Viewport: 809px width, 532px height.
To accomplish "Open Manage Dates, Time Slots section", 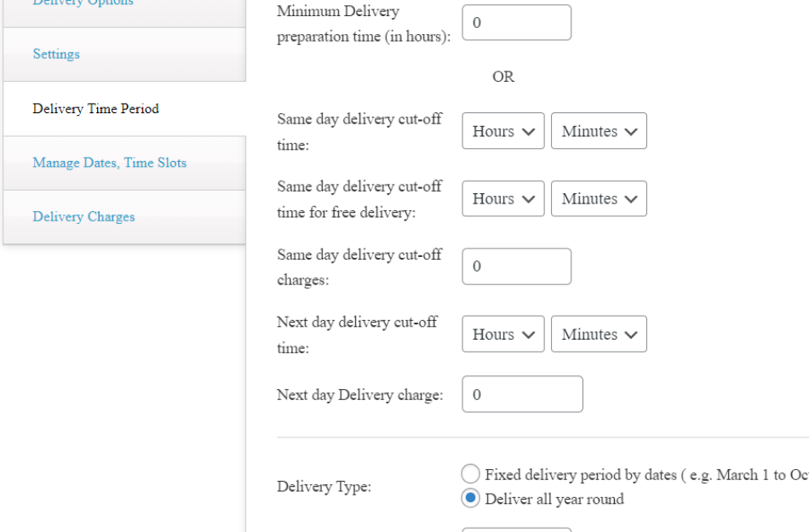I will [109, 163].
